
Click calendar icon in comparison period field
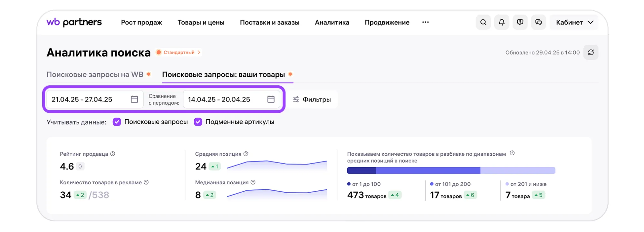click(x=271, y=99)
